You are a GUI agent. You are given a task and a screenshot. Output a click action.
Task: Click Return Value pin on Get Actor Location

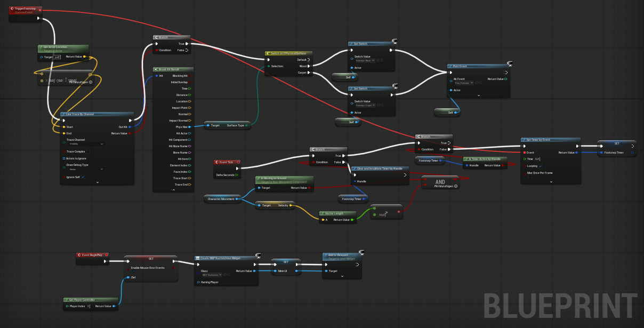pyautogui.click(x=85, y=57)
